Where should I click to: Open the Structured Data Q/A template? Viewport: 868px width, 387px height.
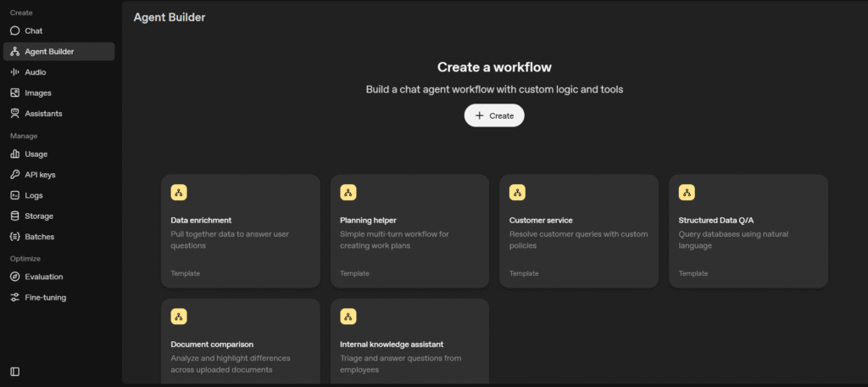(748, 231)
